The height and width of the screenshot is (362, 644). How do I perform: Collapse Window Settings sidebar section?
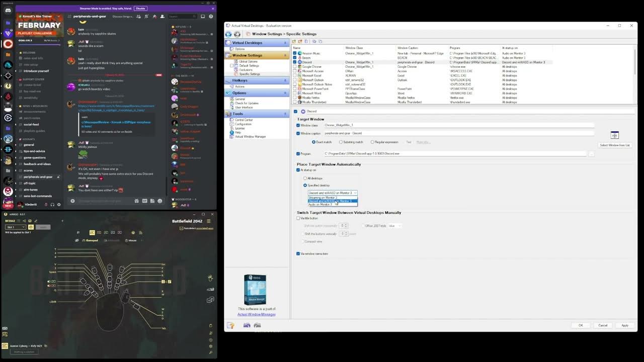click(286, 55)
